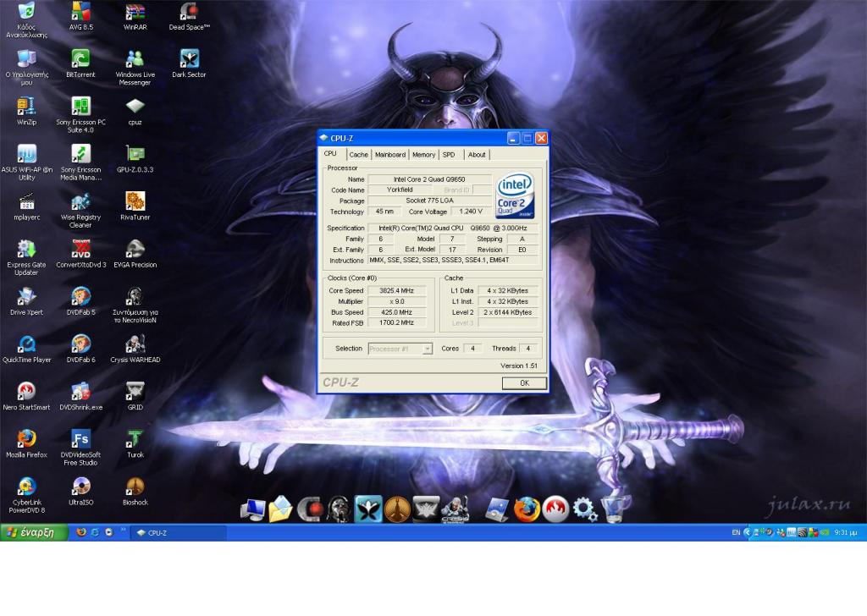Click the WinZip desktop icon

coord(26,111)
